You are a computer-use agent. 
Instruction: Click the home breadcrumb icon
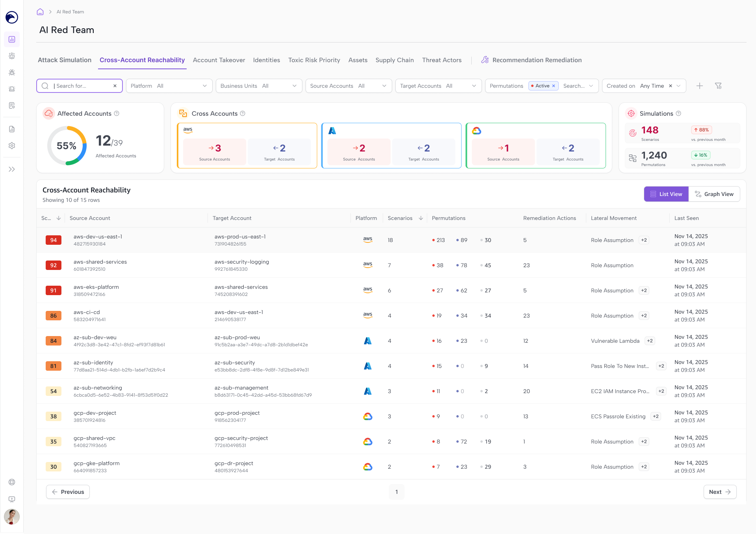coord(40,12)
